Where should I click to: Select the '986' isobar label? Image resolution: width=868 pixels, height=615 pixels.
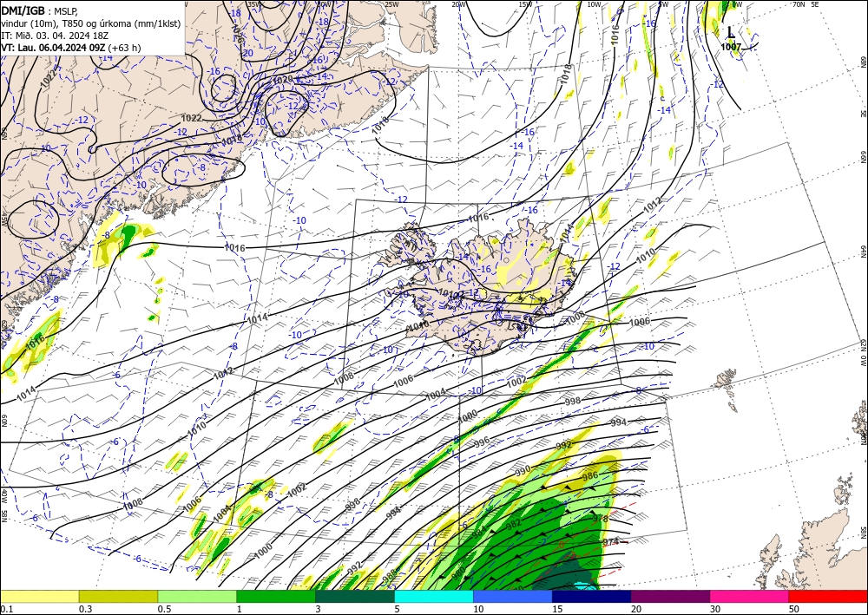pos(590,475)
